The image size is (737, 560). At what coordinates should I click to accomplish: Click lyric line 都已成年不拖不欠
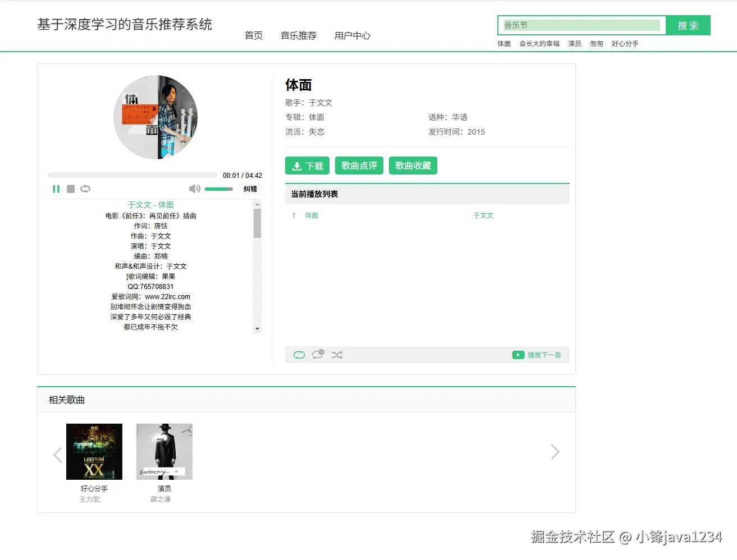tap(151, 327)
